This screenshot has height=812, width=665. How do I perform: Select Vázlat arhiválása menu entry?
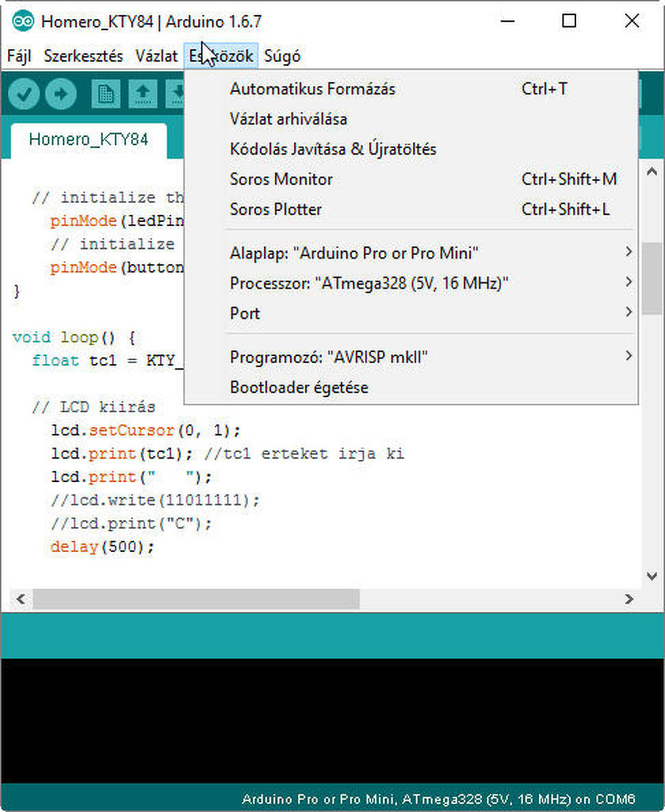[411, 119]
